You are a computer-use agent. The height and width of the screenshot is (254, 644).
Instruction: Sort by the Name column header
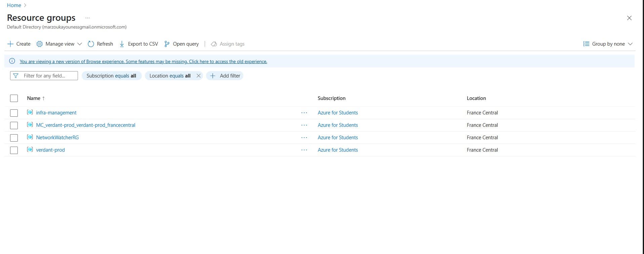point(34,98)
